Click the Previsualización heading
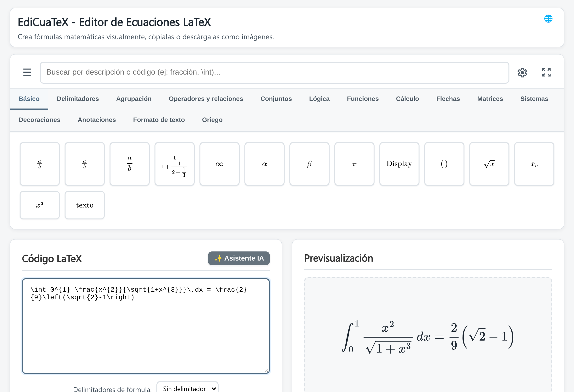Image resolution: width=574 pixels, height=392 pixels. pyautogui.click(x=339, y=258)
